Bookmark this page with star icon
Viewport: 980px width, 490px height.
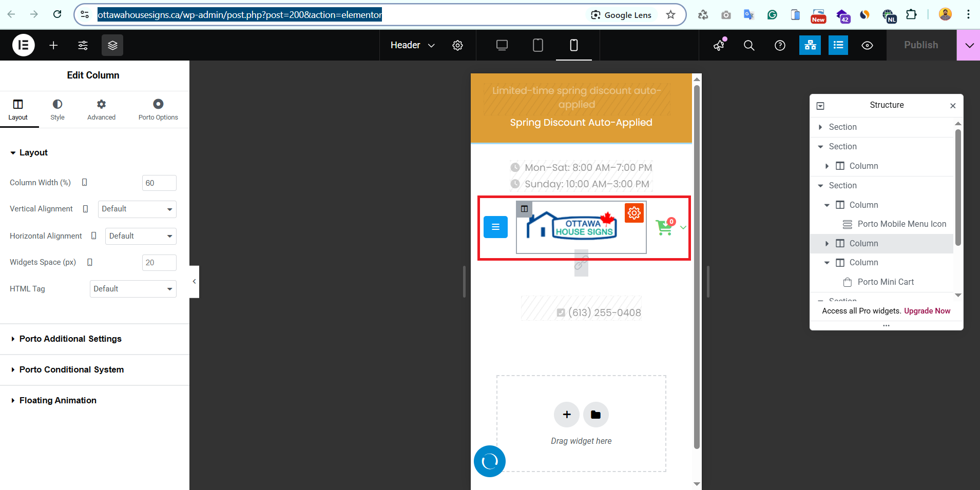(x=670, y=15)
